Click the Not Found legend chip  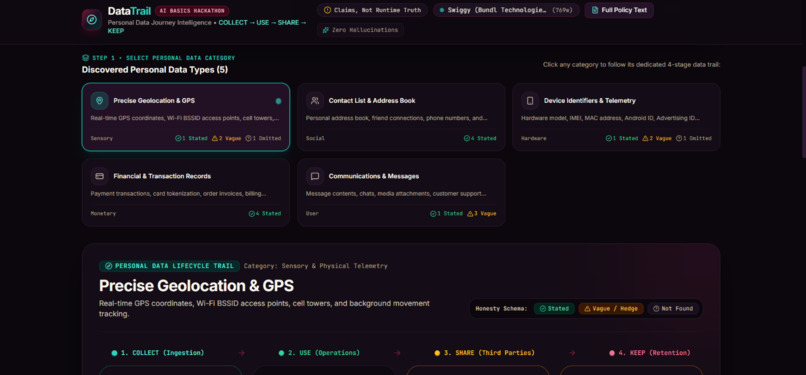tap(673, 309)
